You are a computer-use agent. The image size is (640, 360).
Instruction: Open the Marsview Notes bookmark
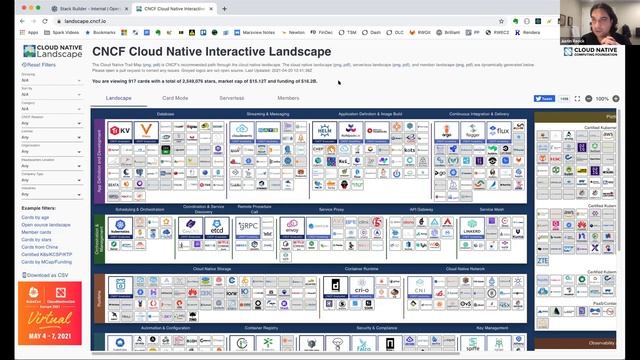point(254,33)
